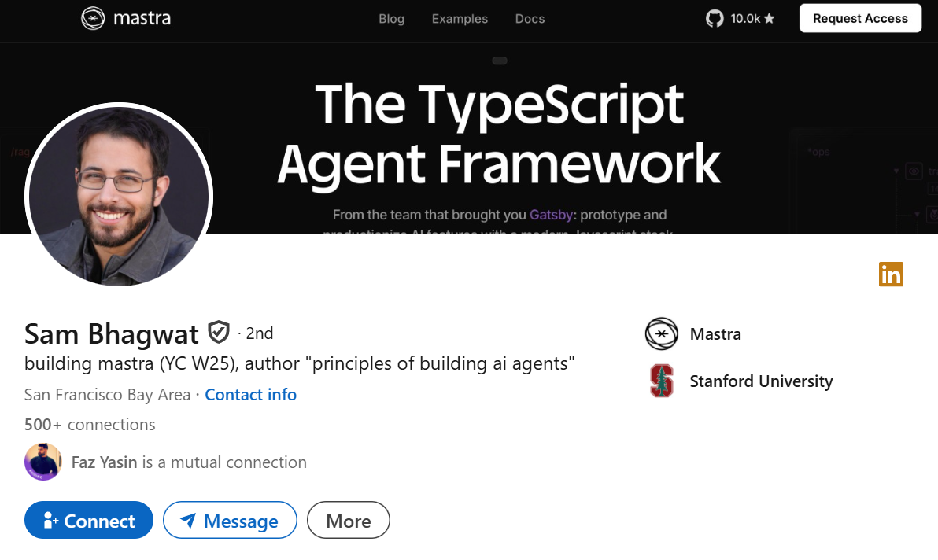Click the GitHub 10.0k star count
938x560 pixels.
(x=752, y=18)
